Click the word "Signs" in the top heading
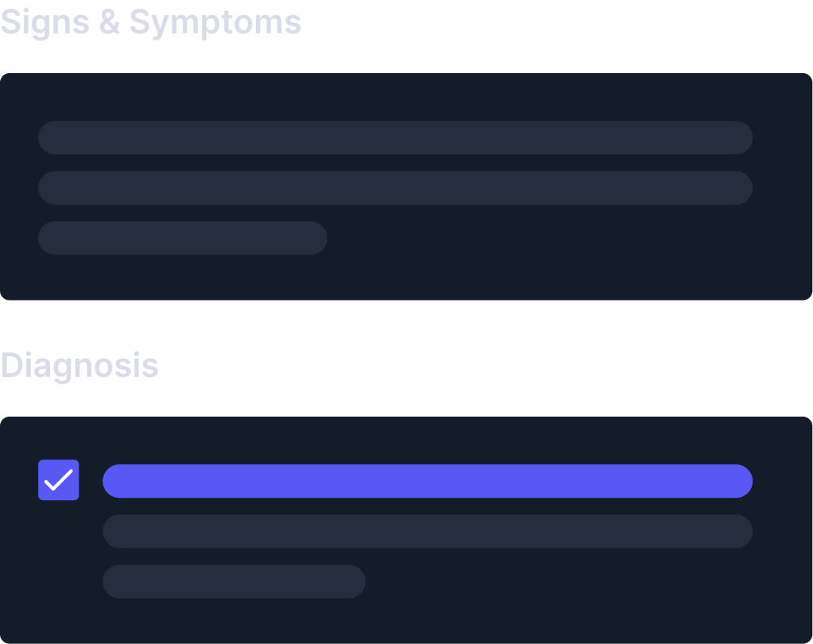This screenshot has height=644, width=813. pyautogui.click(x=45, y=22)
